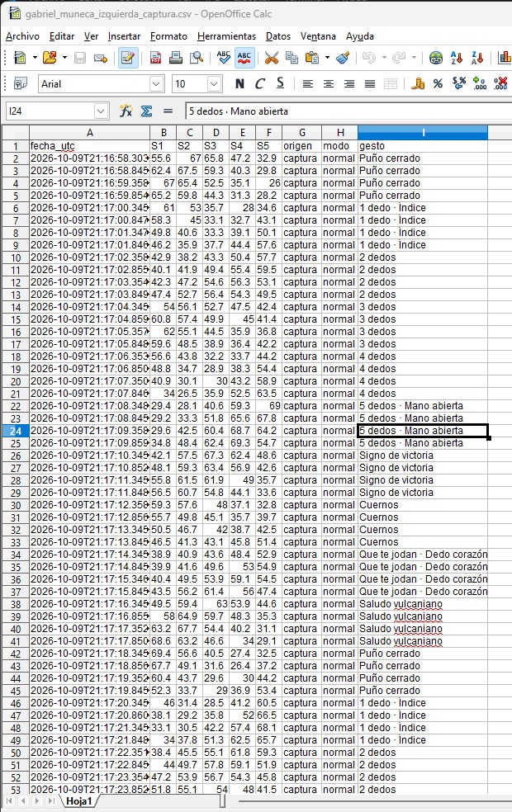Go to last sheet navigation arrow
This screenshot has height=812, width=512.
(51, 800)
